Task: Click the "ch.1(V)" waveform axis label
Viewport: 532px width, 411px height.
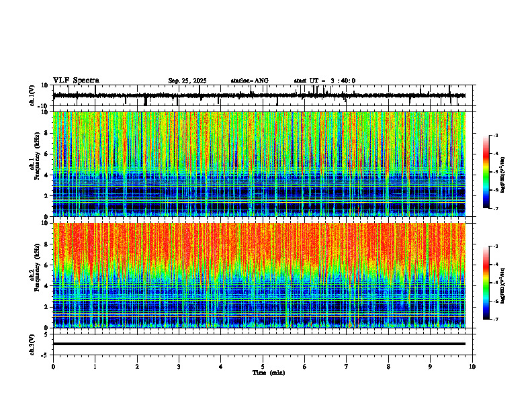Action: coord(32,95)
